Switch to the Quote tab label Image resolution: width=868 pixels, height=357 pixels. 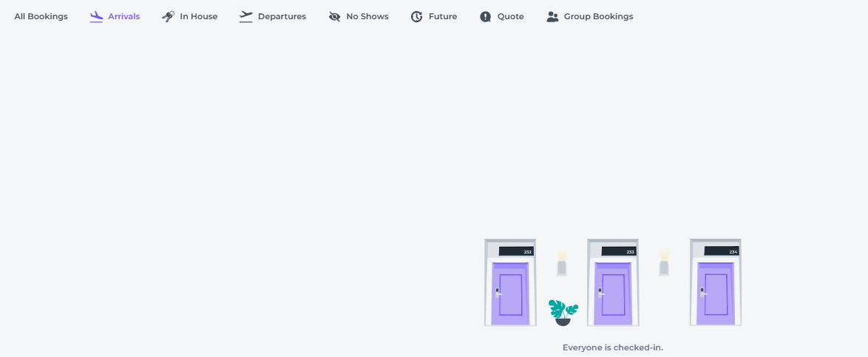click(510, 16)
